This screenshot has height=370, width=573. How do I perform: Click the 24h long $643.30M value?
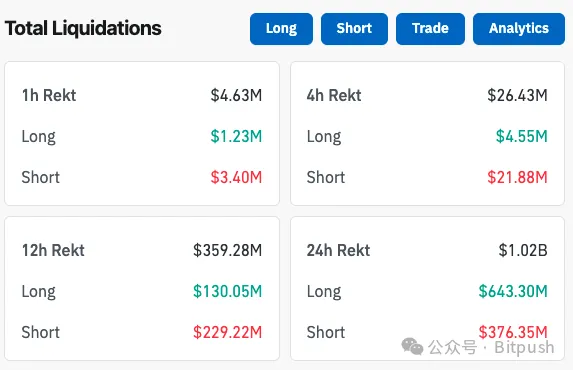pos(513,291)
